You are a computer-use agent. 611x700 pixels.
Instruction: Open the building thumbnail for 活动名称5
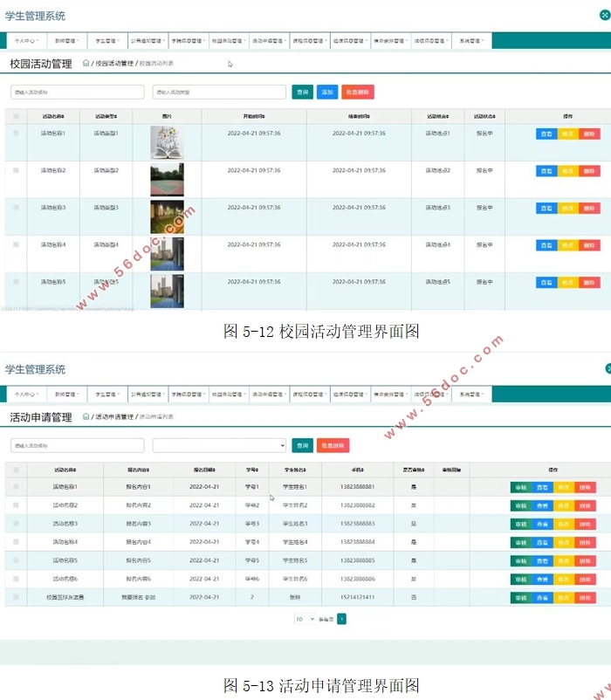(167, 291)
